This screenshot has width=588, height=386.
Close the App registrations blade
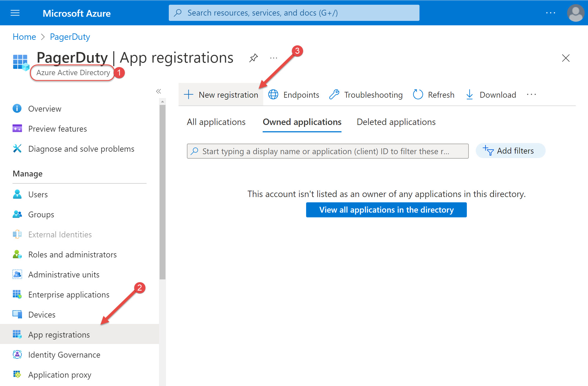point(566,58)
